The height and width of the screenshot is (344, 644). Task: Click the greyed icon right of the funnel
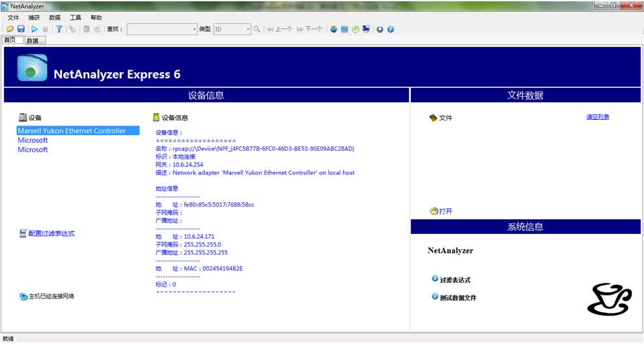coord(73,29)
